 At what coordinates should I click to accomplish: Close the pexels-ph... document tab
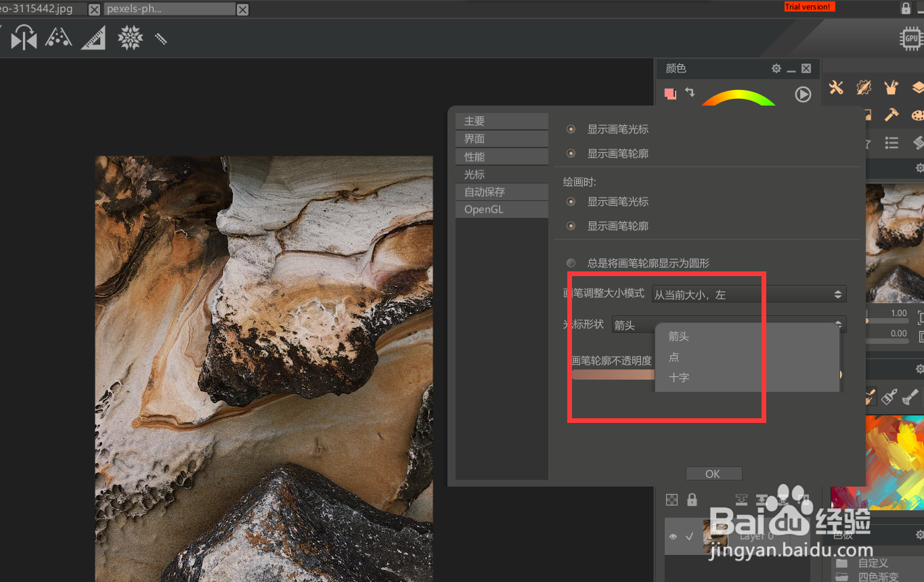pyautogui.click(x=242, y=9)
